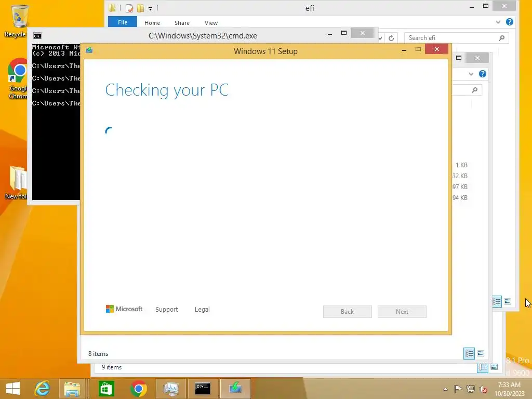Click New folder in efi quick access toolbar
532x399 pixels.
[140, 8]
